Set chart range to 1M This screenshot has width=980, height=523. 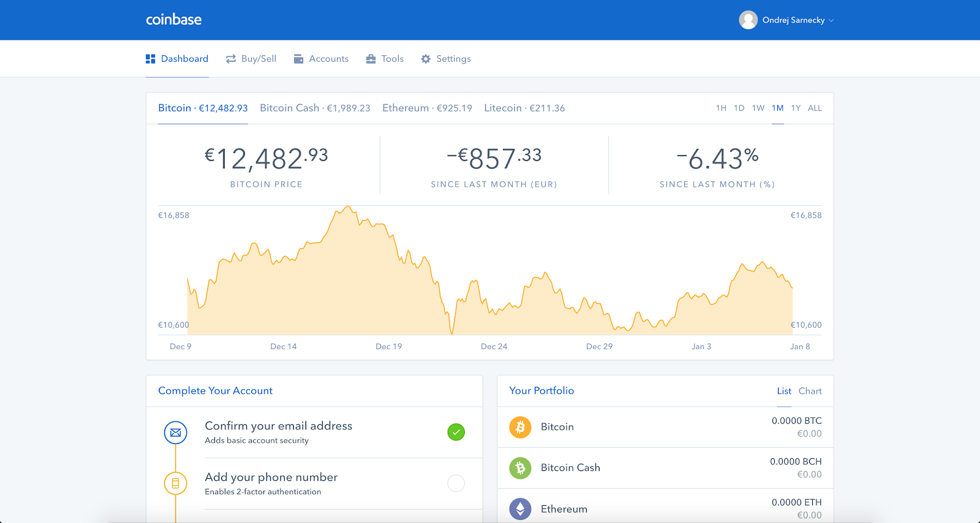pos(778,108)
